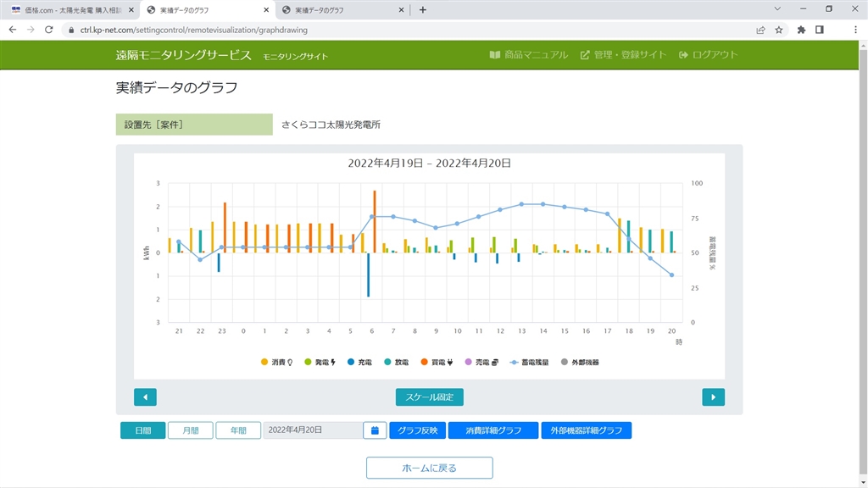The height and width of the screenshot is (488, 868).
Task: Click 遠隔モニタリングサービス header title
Action: 183,55
